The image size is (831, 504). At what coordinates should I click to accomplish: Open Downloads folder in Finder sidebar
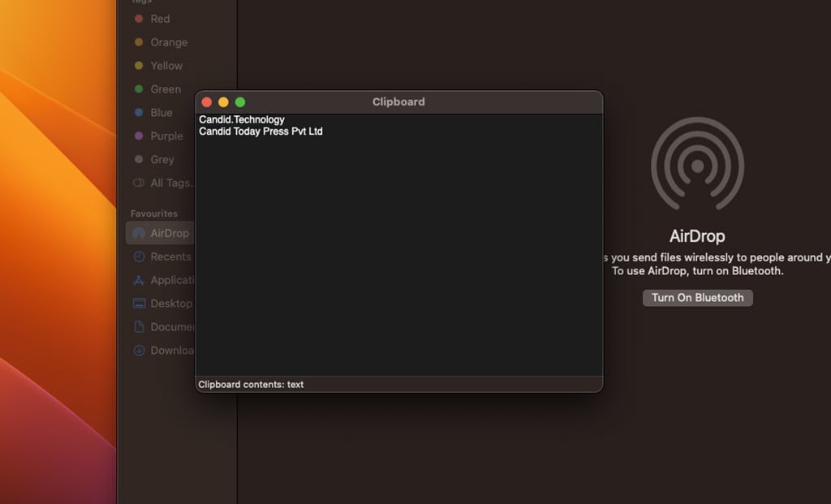tap(172, 351)
